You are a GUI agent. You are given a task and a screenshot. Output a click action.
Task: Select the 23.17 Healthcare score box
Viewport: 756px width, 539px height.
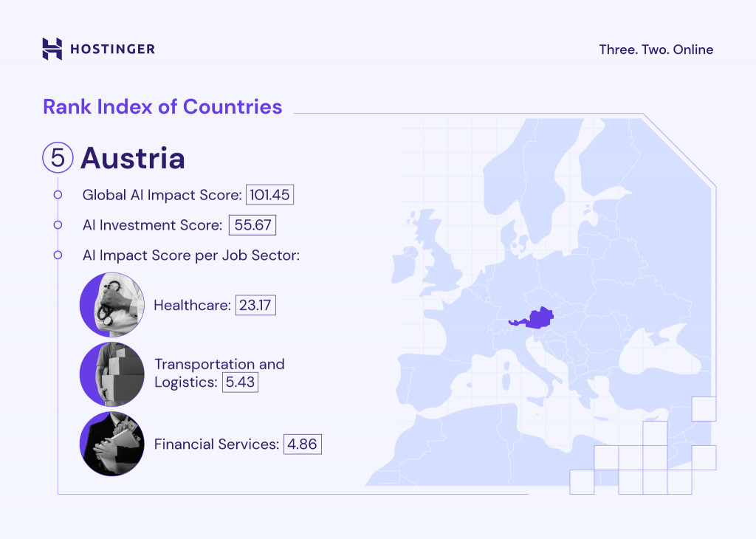point(255,305)
